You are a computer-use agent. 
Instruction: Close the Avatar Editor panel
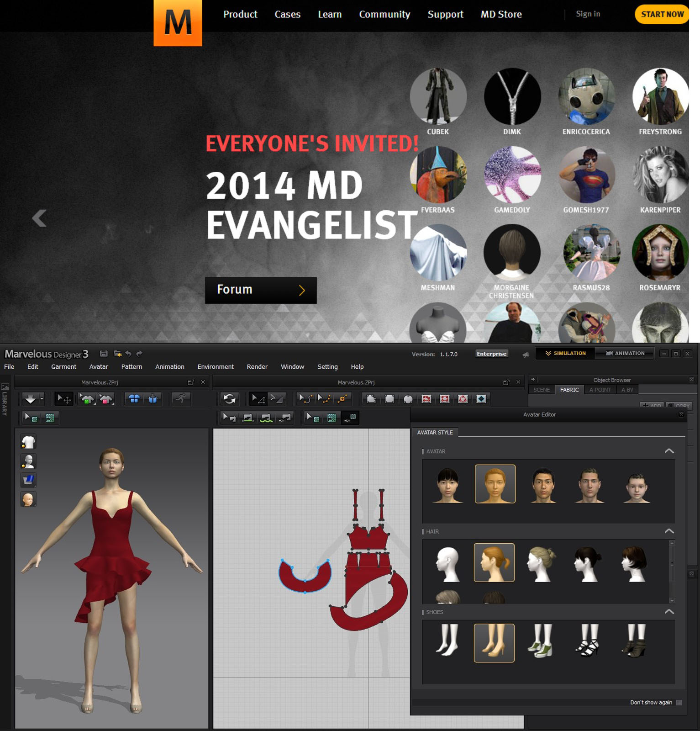point(681,414)
